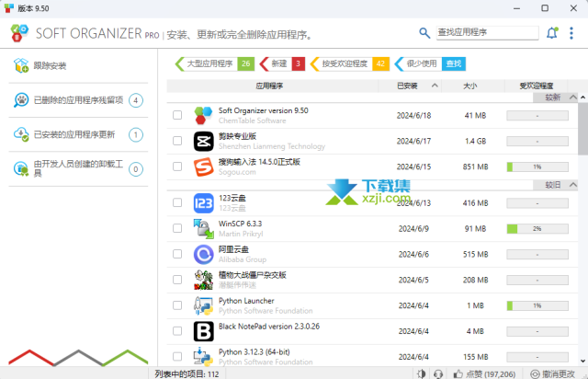The width and height of the screenshot is (588, 379).
Task: Select the 新建 filter tab
Action: [x=282, y=63]
